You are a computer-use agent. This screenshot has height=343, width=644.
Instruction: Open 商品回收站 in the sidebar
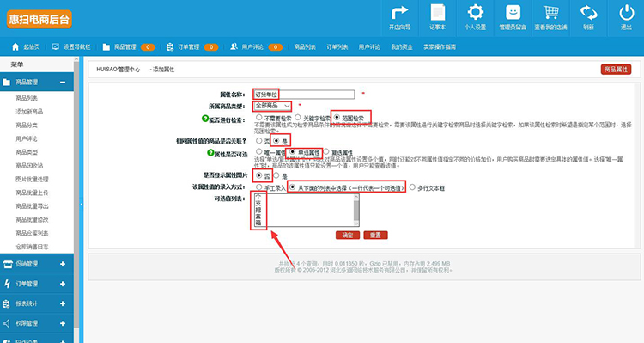(29, 166)
